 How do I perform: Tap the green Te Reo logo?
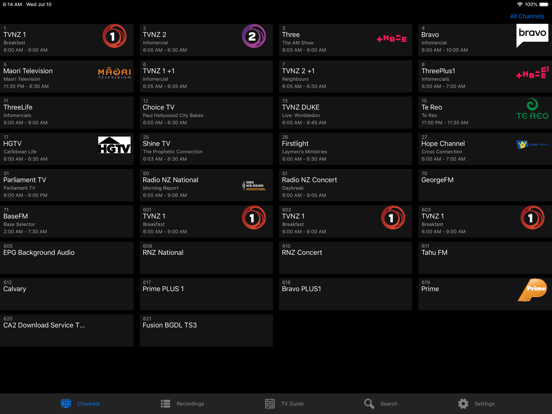click(x=532, y=109)
